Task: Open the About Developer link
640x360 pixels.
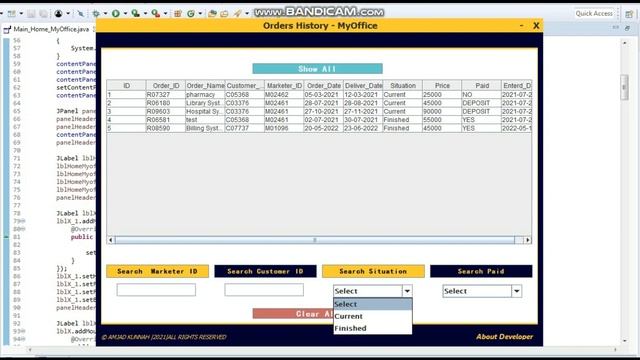Action: [x=504, y=336]
